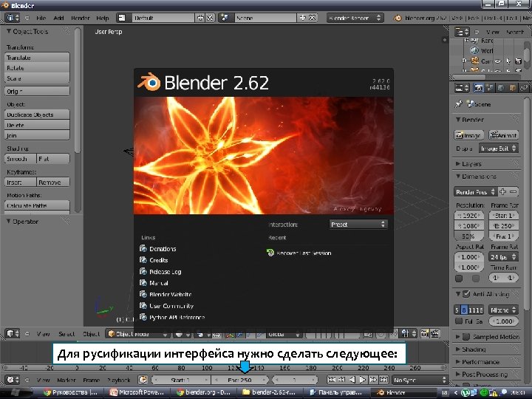
Task: Delete the current screen layout
Action: [x=210, y=18]
